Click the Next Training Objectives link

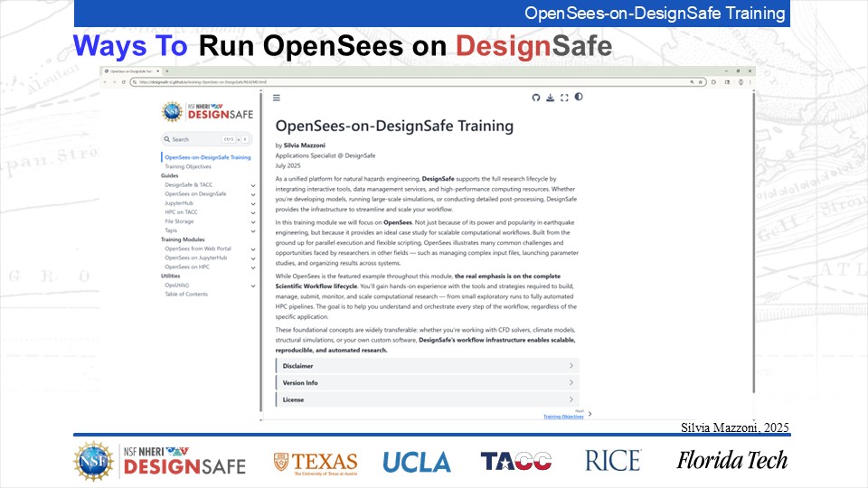click(564, 417)
